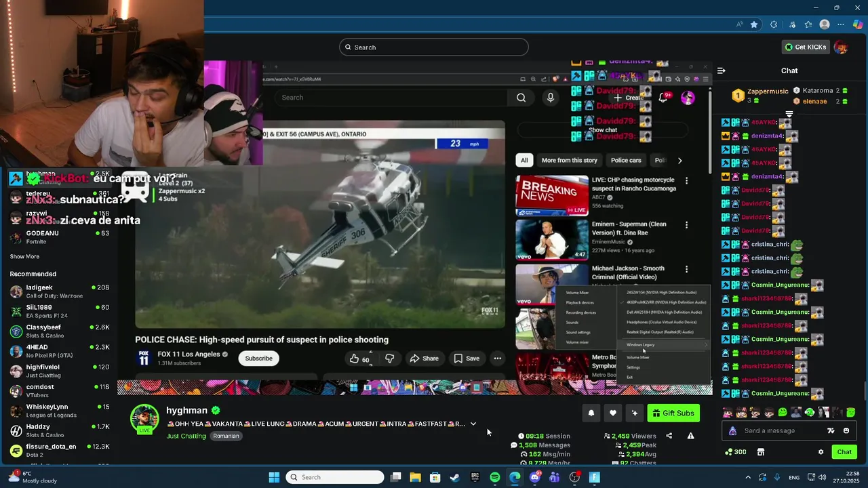This screenshot has height=488, width=868.
Task: Focus the Windows taskbar Search box
Action: 335,477
